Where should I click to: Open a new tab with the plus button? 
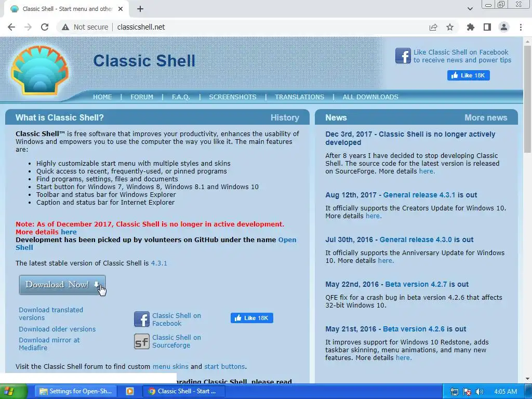pos(140,9)
